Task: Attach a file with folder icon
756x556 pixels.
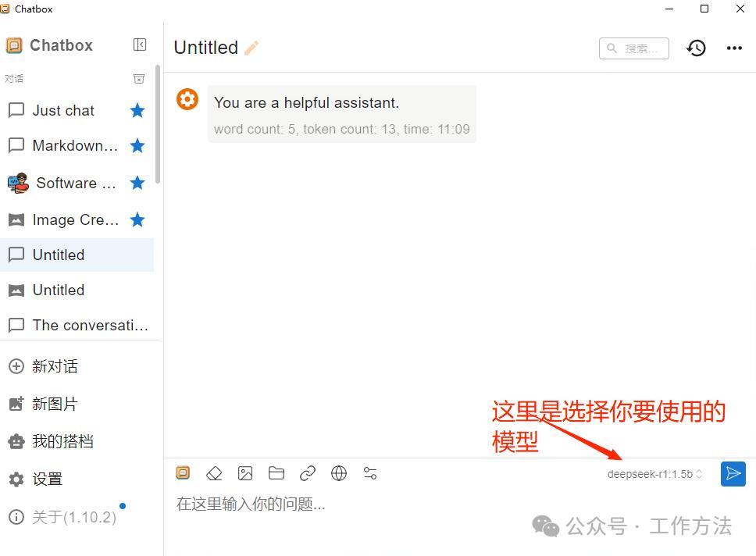Action: point(276,473)
